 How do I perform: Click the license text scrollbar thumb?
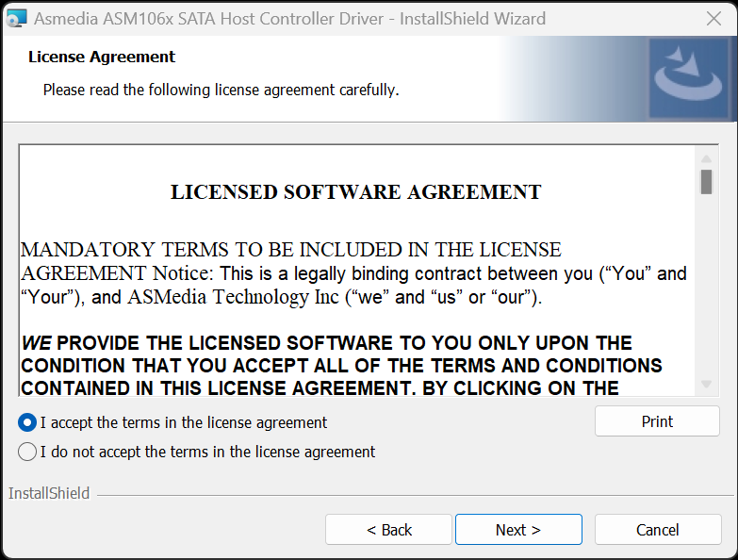pos(706,182)
